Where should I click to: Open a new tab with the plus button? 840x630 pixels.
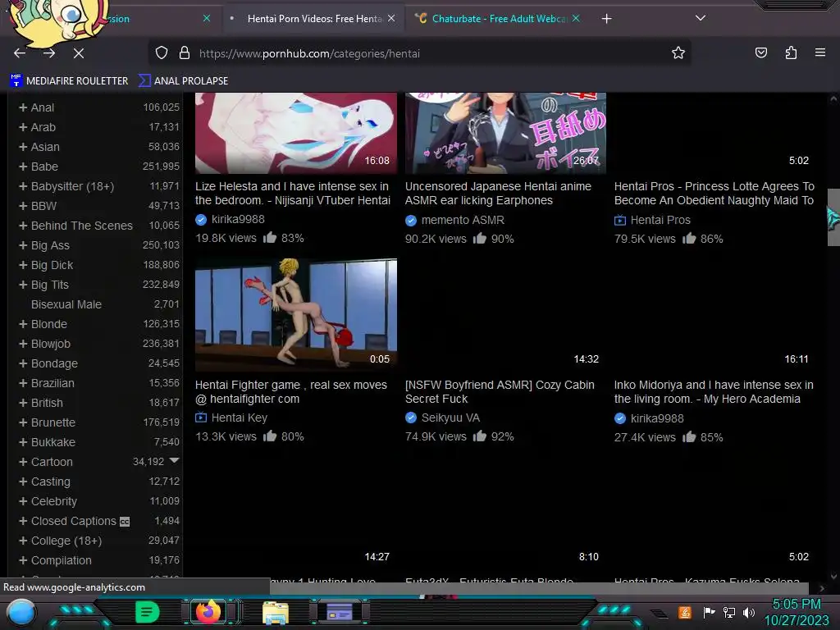coord(606,19)
